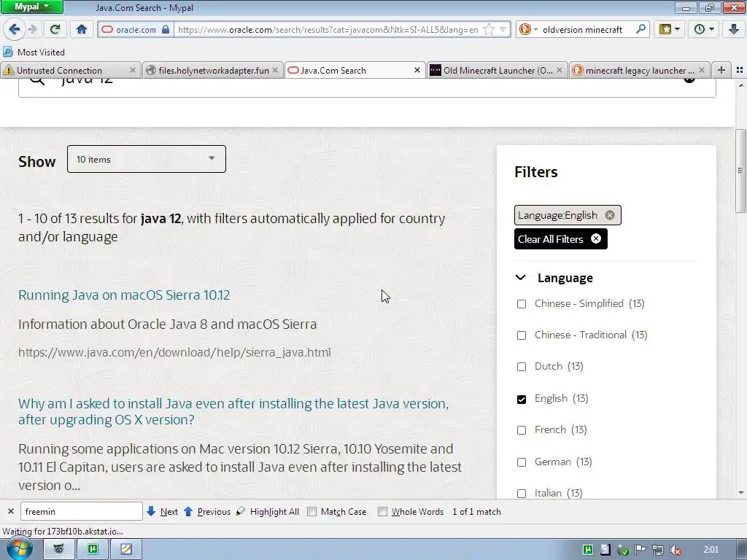The height and width of the screenshot is (560, 747).
Task: Switch to the minecraft legacy launcher tab
Action: (639, 71)
